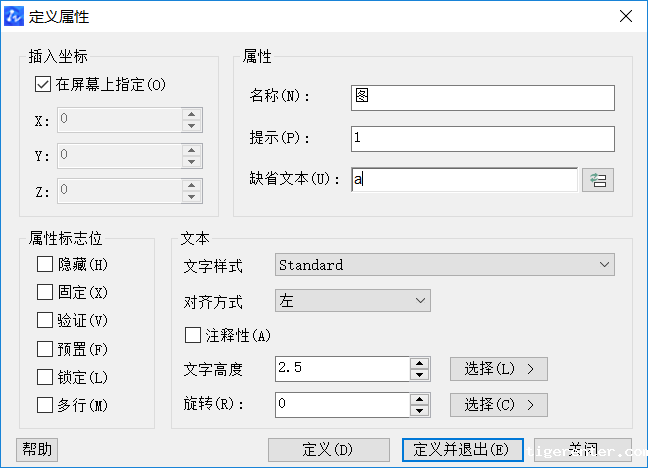Click 选择(L) button for text height
Screen dimensions: 648x468
tap(498, 369)
